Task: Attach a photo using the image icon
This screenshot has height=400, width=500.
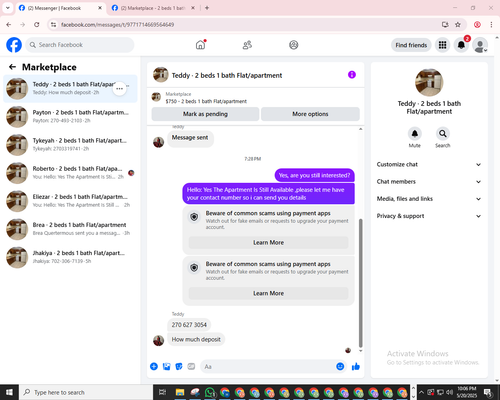Action: tap(166, 367)
